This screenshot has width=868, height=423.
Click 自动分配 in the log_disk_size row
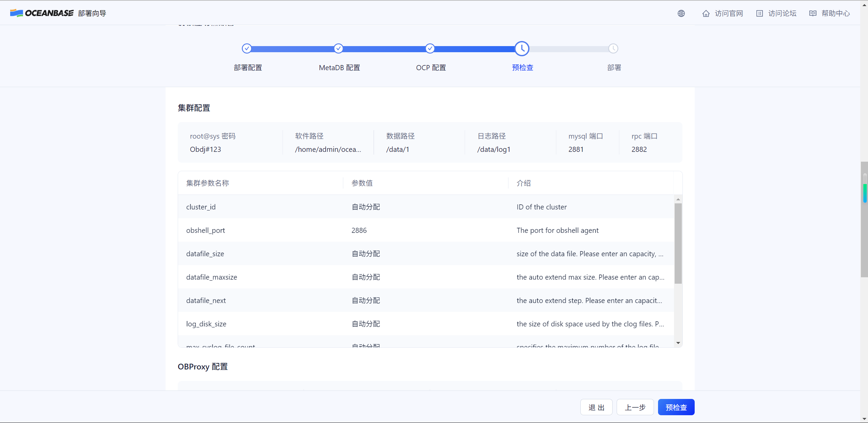[366, 324]
